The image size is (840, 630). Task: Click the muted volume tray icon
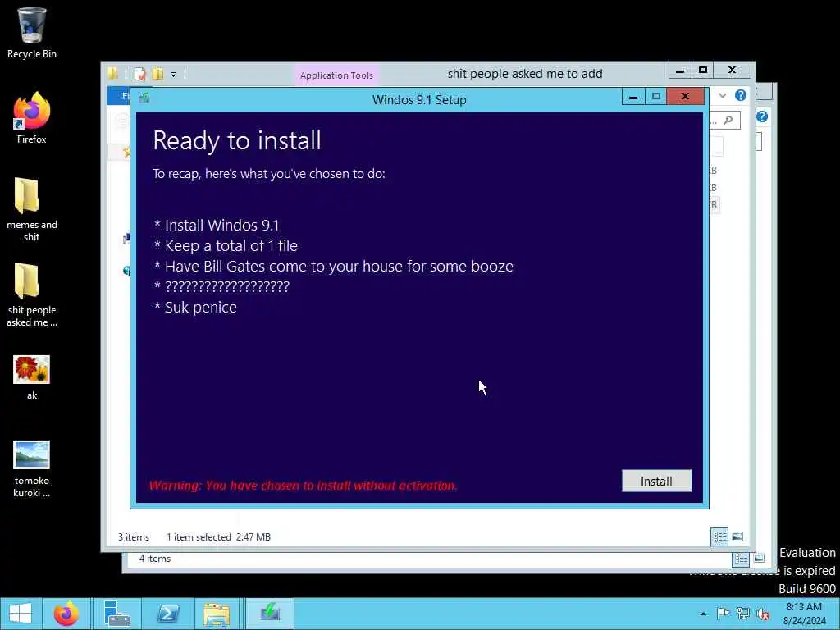point(762,614)
